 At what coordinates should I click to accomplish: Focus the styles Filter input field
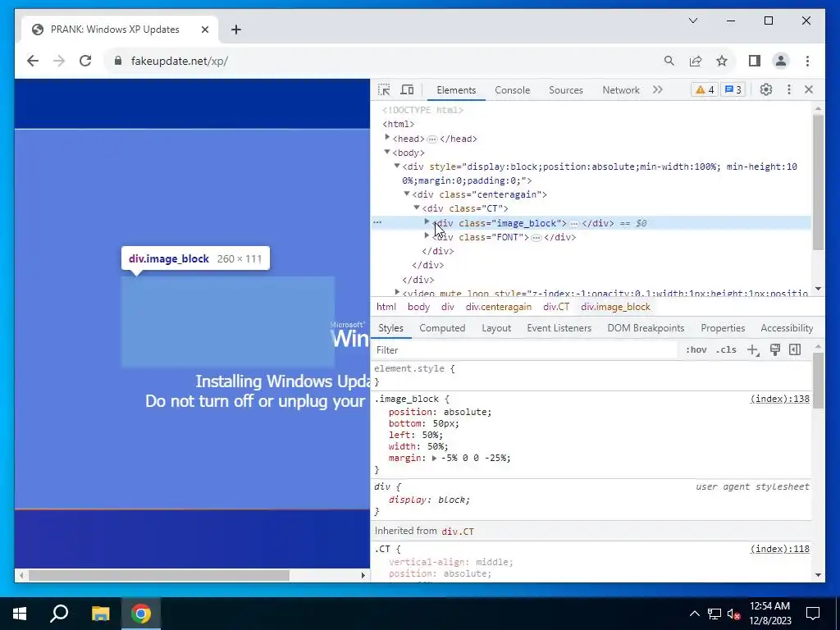click(x=525, y=349)
